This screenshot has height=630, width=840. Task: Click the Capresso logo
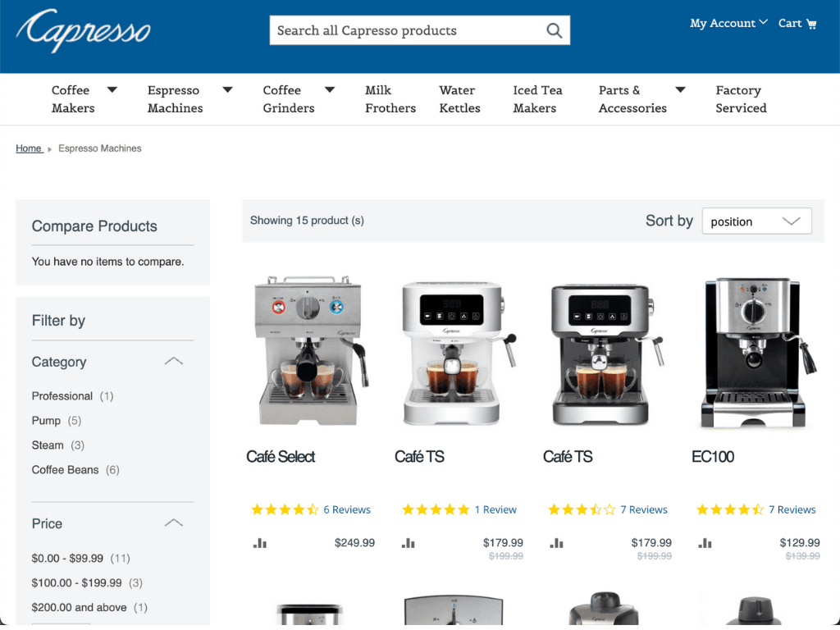tap(83, 31)
